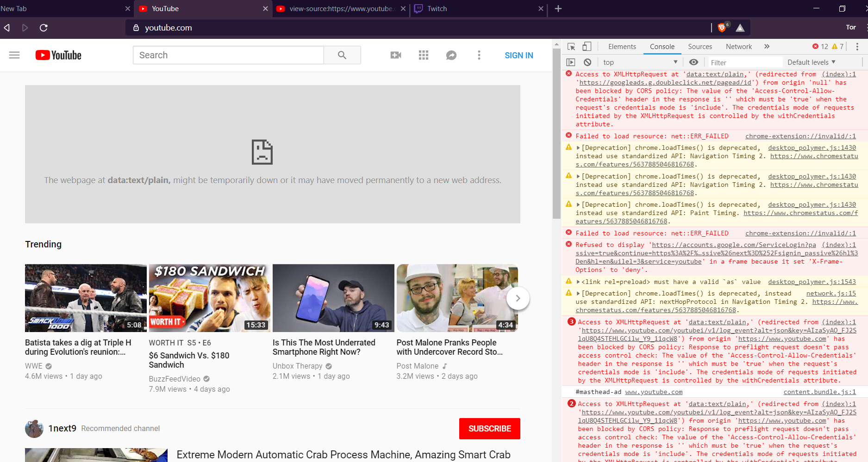Click the Brave shield icon in address bar
The image size is (868, 462).
721,27
